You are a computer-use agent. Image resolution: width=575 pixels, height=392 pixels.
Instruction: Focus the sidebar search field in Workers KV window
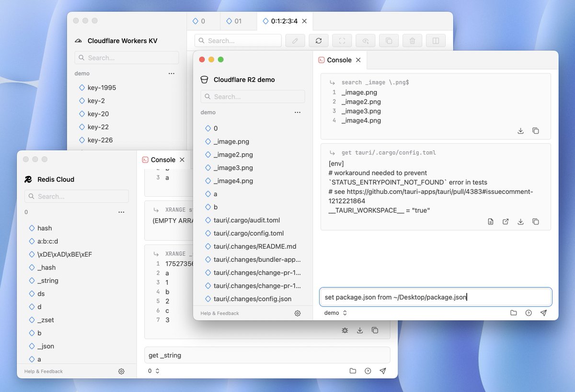point(126,58)
